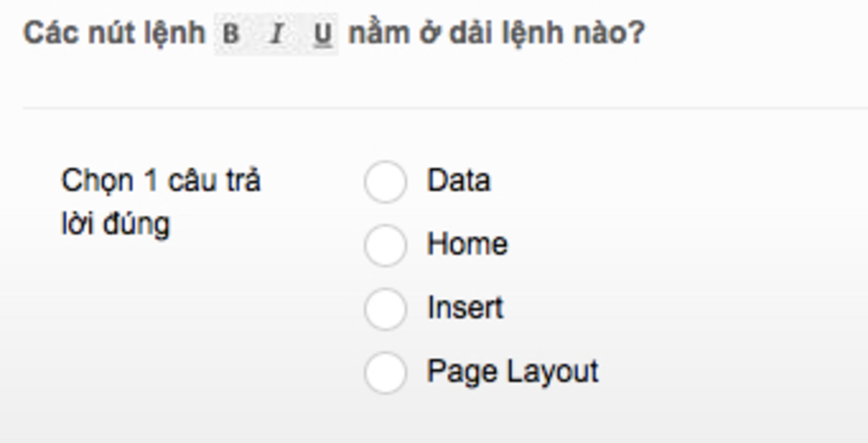This screenshot has width=868, height=443.
Task: Click the "Home" answer label text
Action: [x=467, y=244]
